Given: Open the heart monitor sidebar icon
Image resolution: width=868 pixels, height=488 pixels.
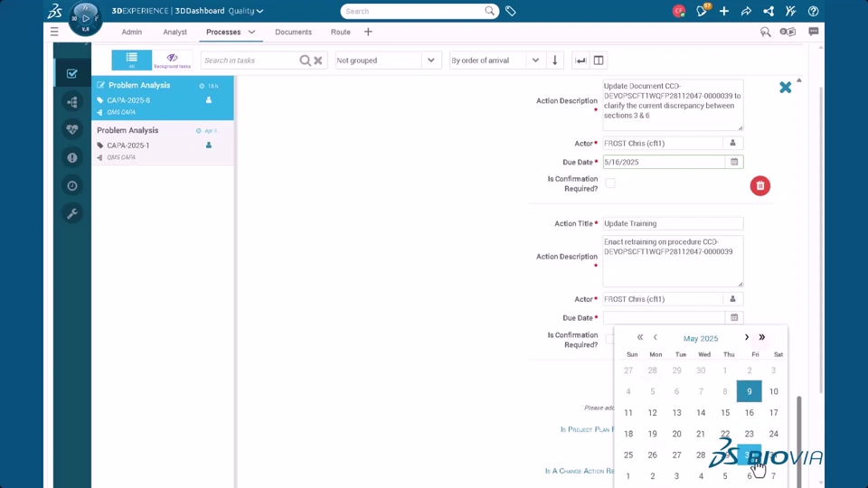Looking at the screenshot, I should pos(72,129).
